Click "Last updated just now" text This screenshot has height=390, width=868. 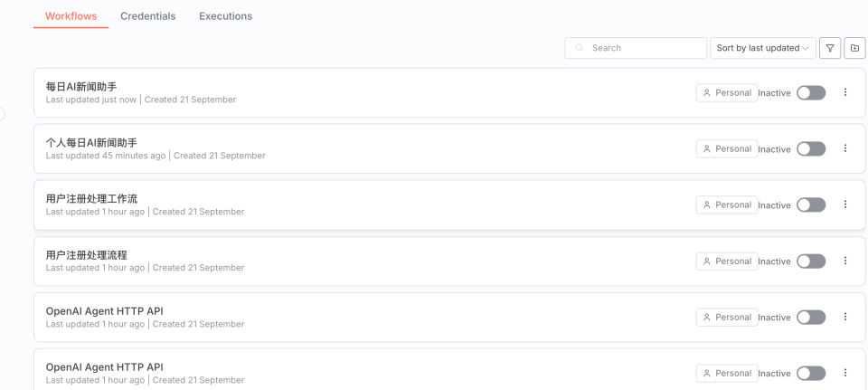click(x=90, y=100)
